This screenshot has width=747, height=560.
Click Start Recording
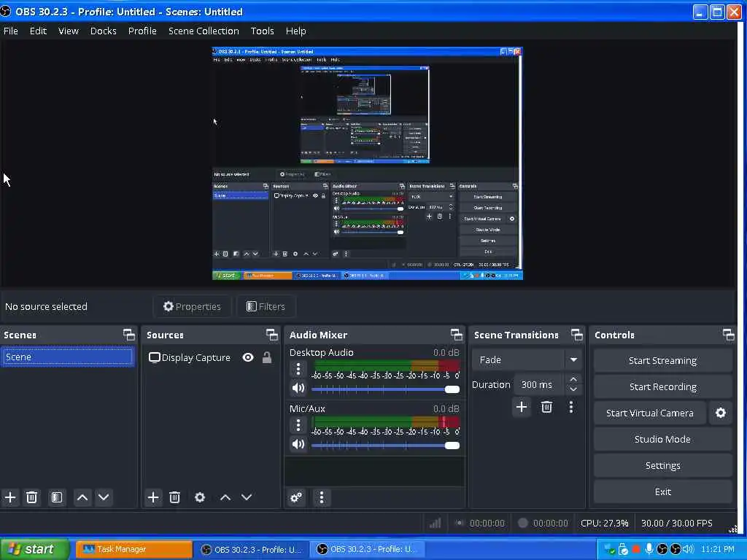click(662, 386)
